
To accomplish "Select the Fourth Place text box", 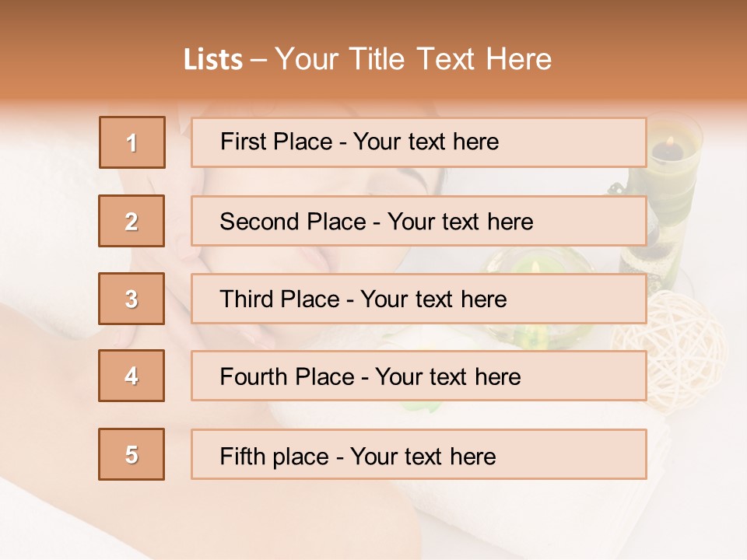I will [419, 376].
